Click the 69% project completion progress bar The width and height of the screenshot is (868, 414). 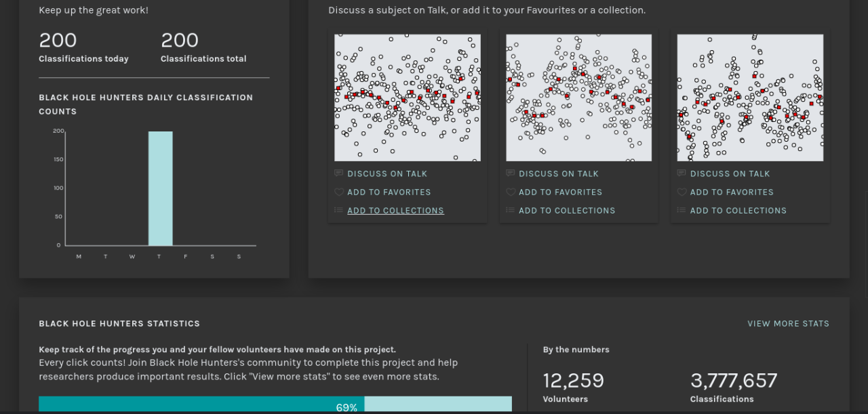[275, 405]
